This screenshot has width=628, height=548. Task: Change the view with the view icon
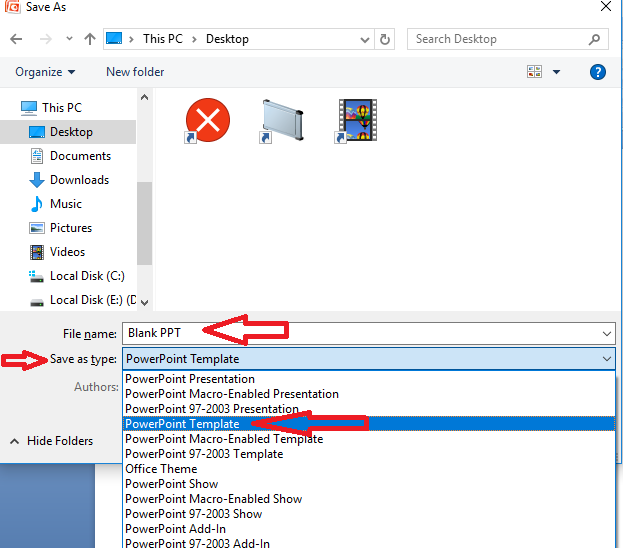point(534,72)
